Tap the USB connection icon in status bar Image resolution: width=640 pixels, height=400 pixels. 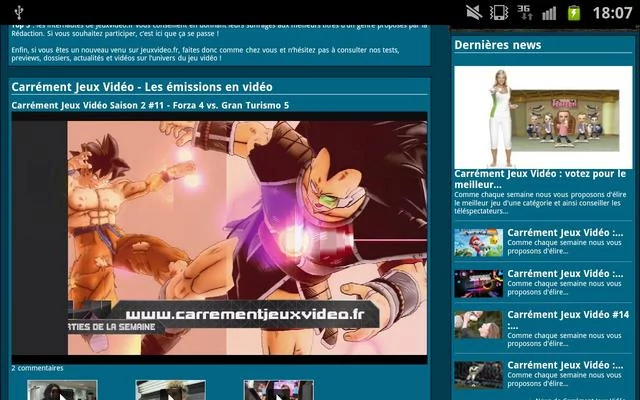coord(19,12)
